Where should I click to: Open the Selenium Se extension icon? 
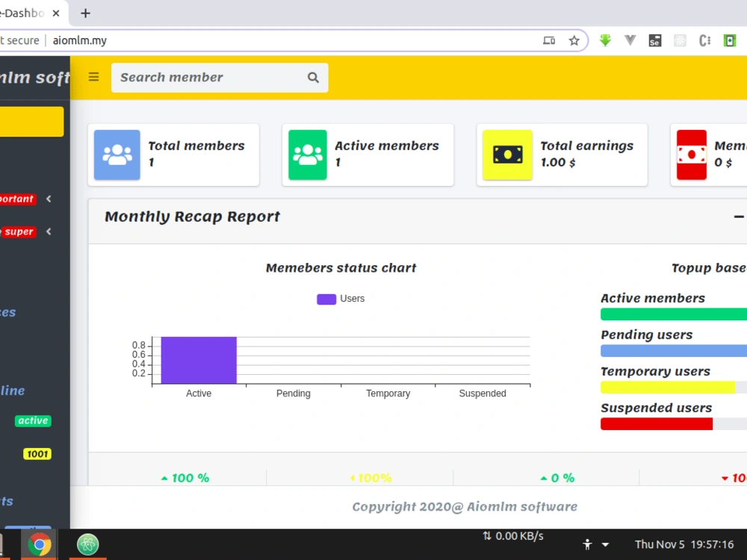(x=655, y=40)
